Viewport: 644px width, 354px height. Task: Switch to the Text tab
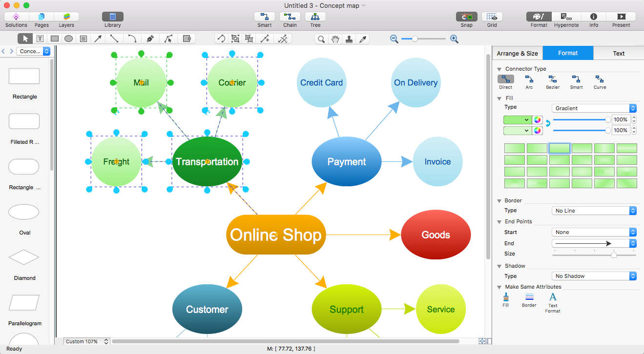[619, 54]
